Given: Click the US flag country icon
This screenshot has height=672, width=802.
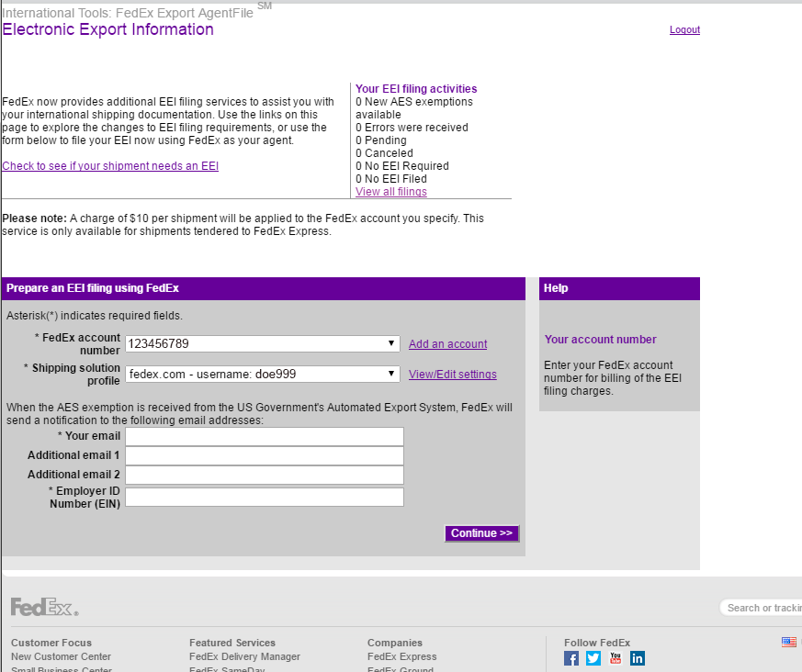Looking at the screenshot, I should coord(789,642).
